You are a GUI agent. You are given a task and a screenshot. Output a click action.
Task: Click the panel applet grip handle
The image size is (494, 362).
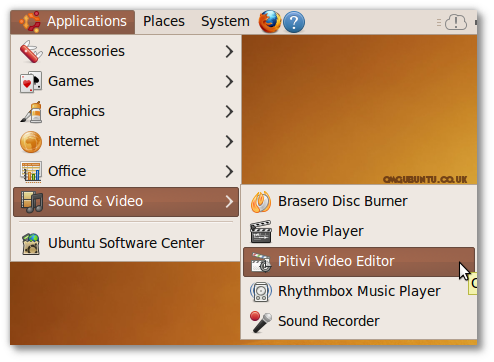(439, 22)
